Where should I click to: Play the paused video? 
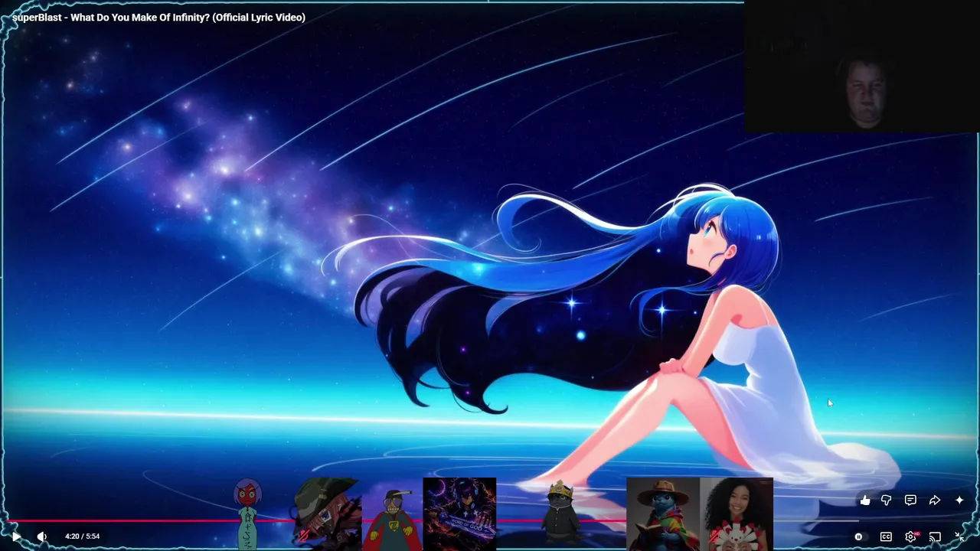tap(16, 536)
